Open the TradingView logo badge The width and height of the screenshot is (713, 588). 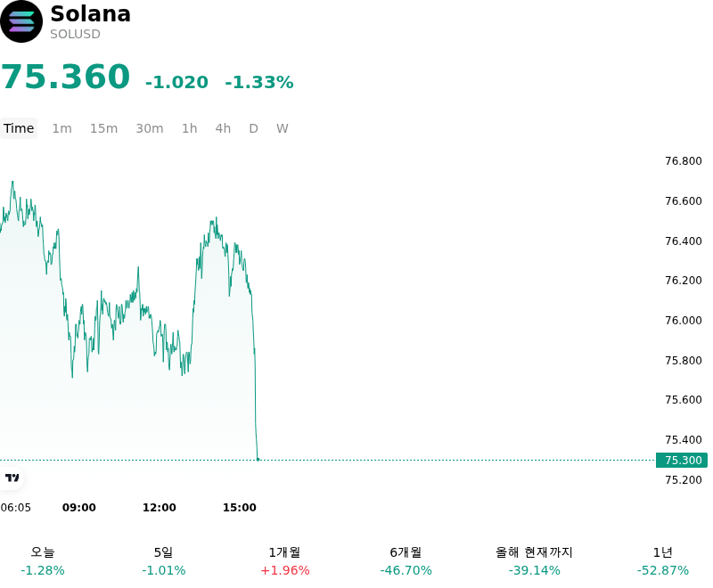[x=12, y=478]
